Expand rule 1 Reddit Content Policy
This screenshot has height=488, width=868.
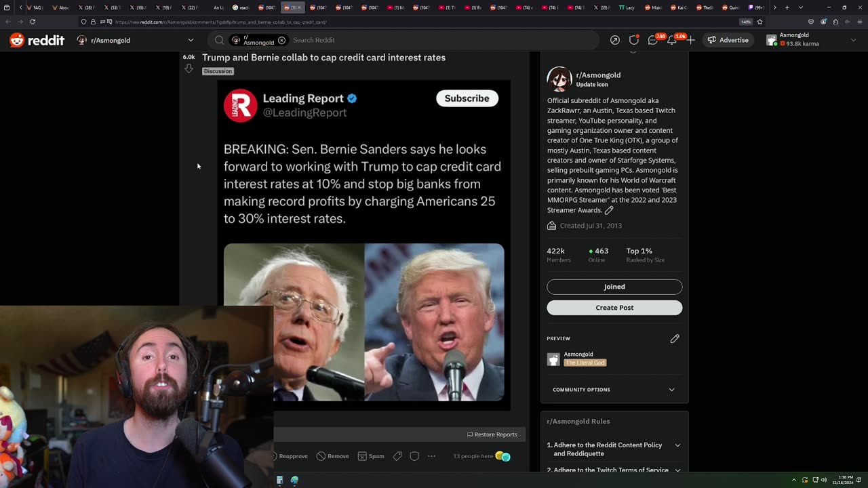614,449
